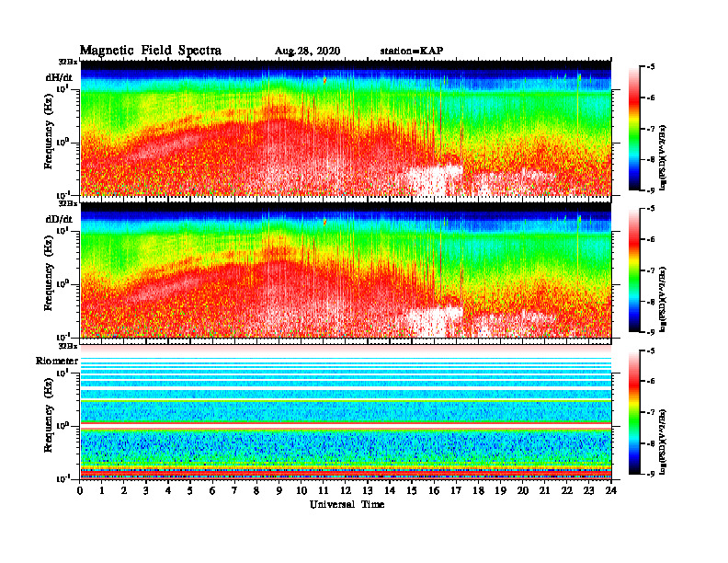Select the "dH/dt" panel label
The height and width of the screenshot is (563, 728).
tap(59, 77)
